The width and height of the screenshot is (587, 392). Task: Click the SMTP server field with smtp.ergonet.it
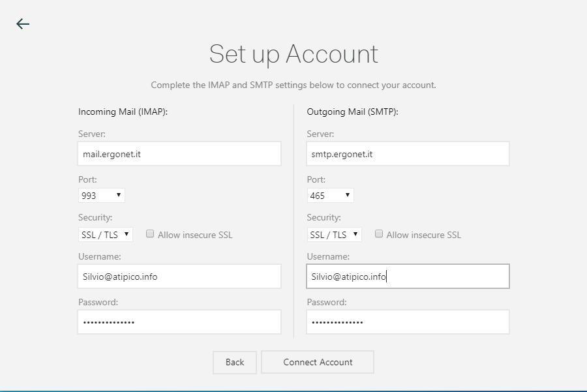408,153
